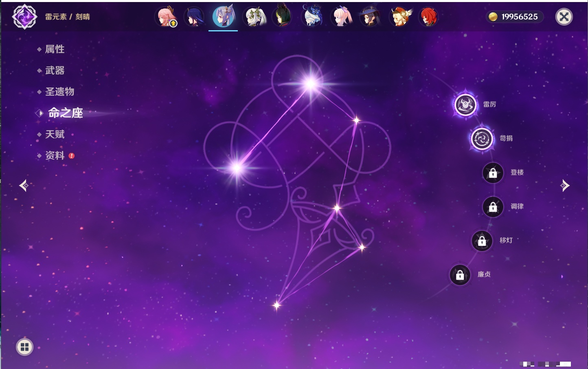Click the bottom-most star of the constellation
588x369 pixels.
click(277, 305)
